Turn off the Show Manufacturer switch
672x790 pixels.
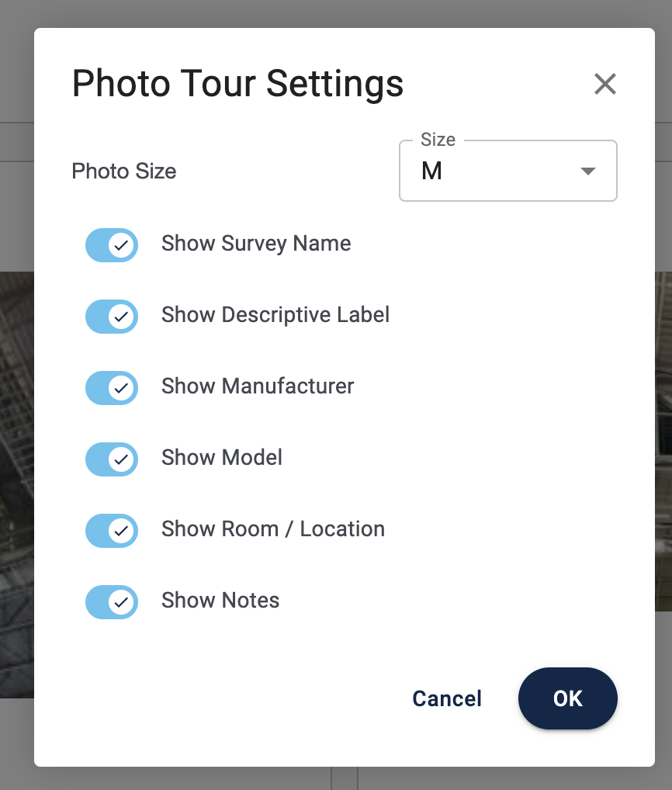112,388
